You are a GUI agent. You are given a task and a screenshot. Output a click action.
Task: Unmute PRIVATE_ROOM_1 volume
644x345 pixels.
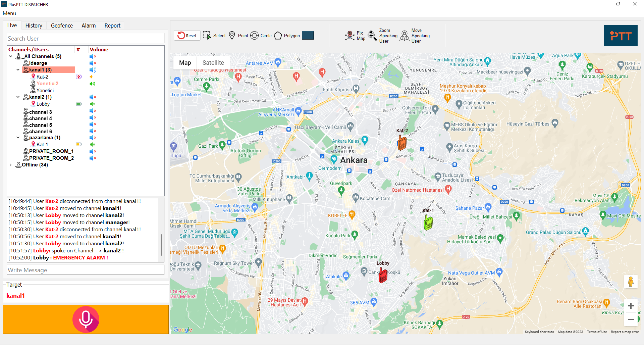[x=93, y=151]
